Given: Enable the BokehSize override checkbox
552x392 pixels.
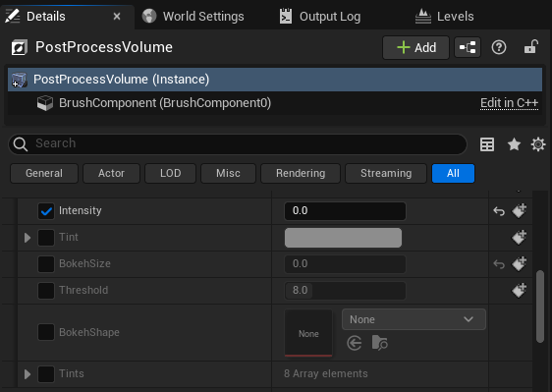Looking at the screenshot, I should tap(46, 264).
